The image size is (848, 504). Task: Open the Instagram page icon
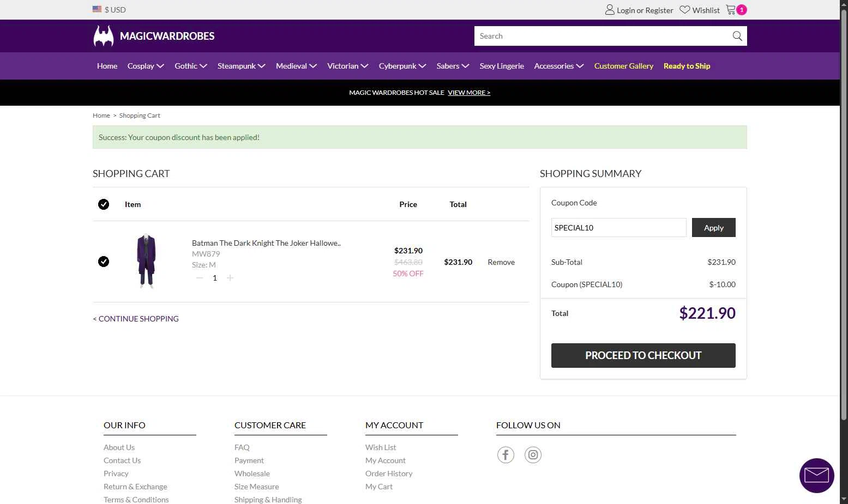(533, 454)
